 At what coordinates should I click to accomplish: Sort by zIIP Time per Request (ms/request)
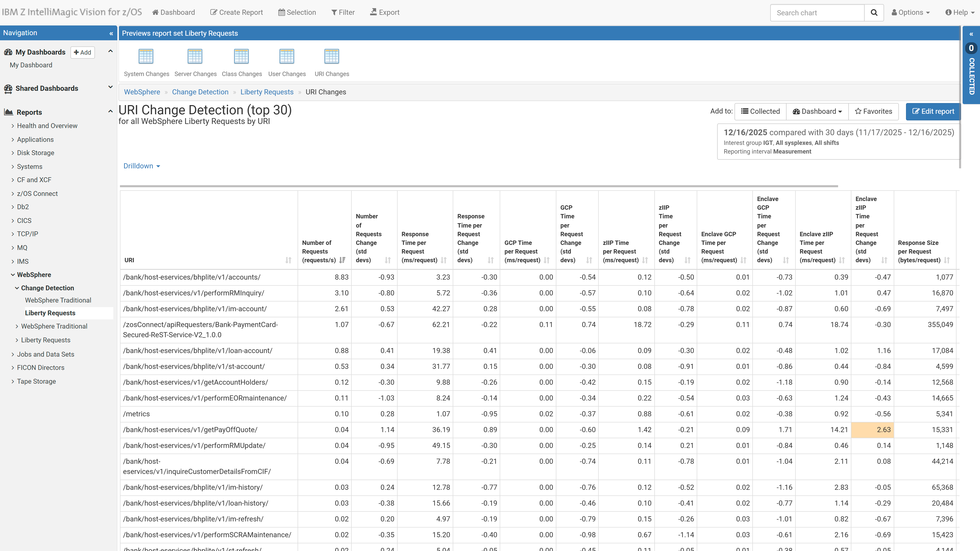pyautogui.click(x=645, y=260)
